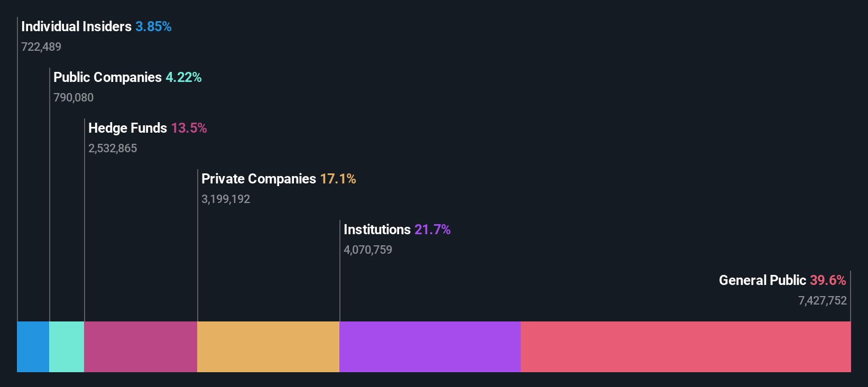The width and height of the screenshot is (868, 387).
Task: Click the Individual Insiders label
Action: pyautogui.click(x=76, y=26)
